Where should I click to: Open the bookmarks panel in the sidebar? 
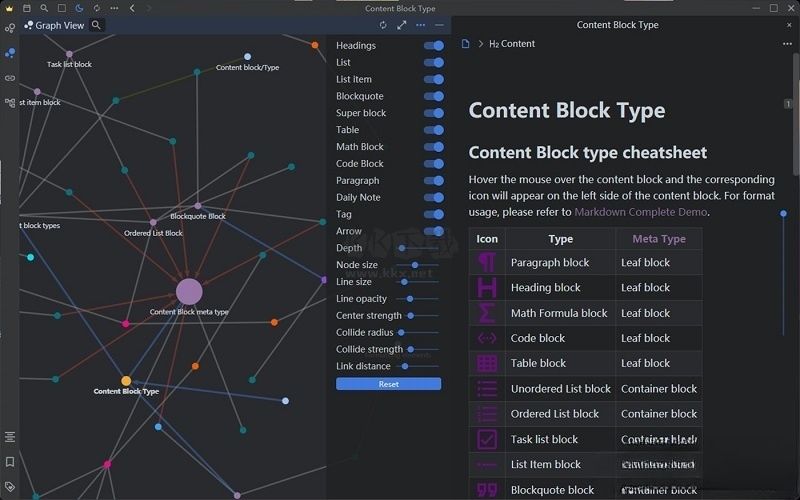click(10, 462)
